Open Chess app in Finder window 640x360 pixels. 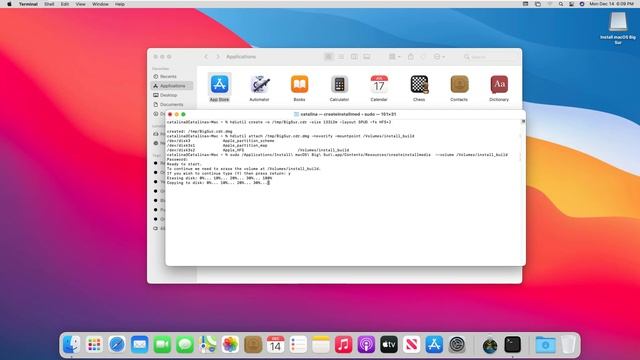tap(419, 84)
